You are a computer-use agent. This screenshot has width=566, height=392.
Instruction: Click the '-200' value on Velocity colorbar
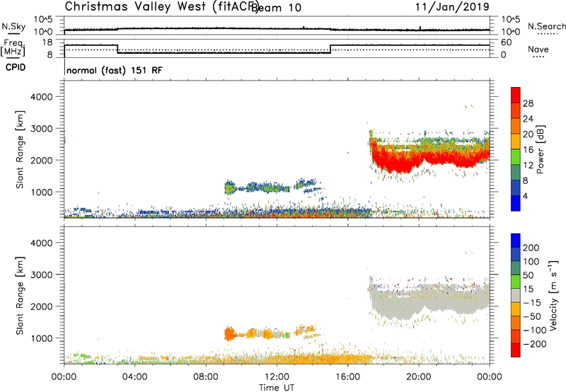pos(535,344)
